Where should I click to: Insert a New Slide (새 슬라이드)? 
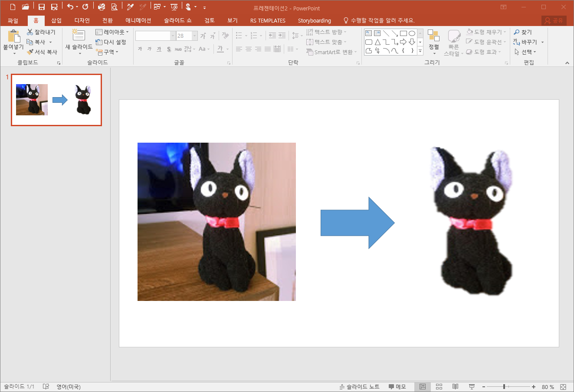[79, 42]
